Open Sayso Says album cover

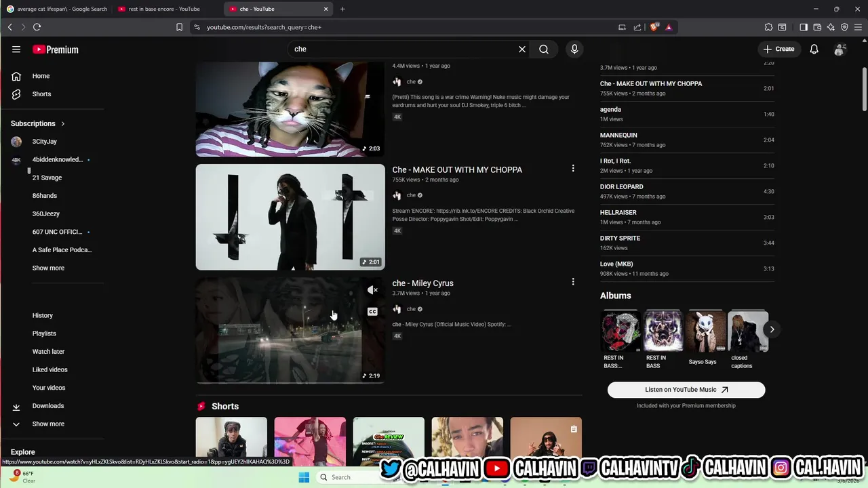(705, 331)
